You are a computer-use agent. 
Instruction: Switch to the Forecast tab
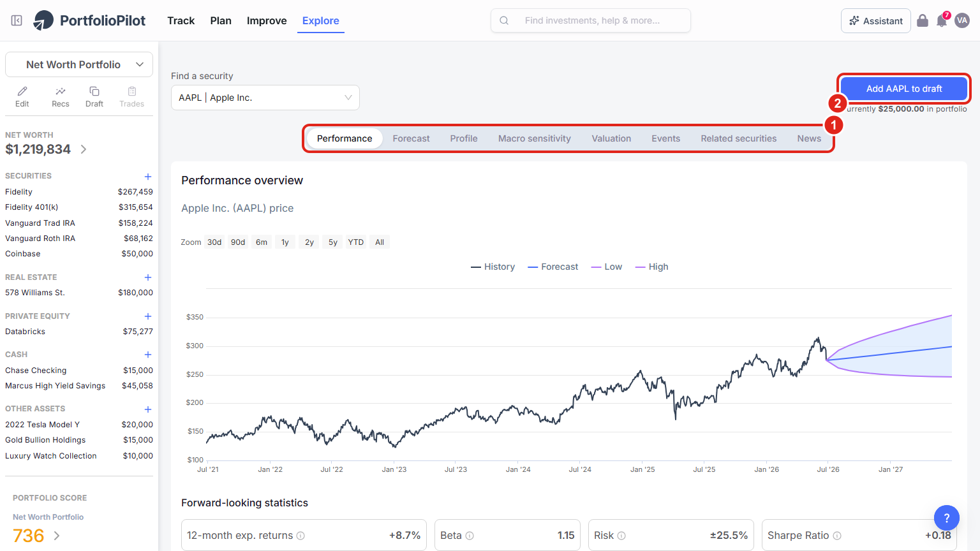pos(412,138)
